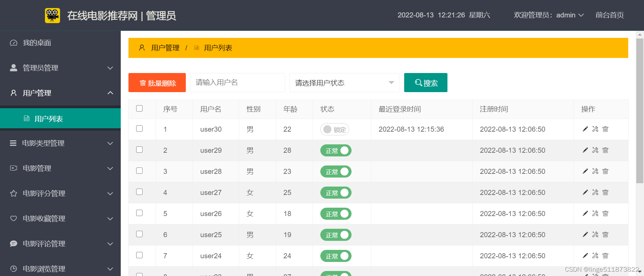This screenshot has width=644, height=276.
Task: Open 我的桌面 in the sidebar
Action: [60, 43]
